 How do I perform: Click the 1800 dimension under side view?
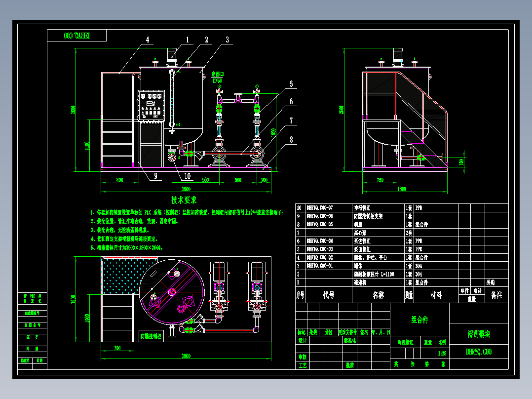[402, 189]
